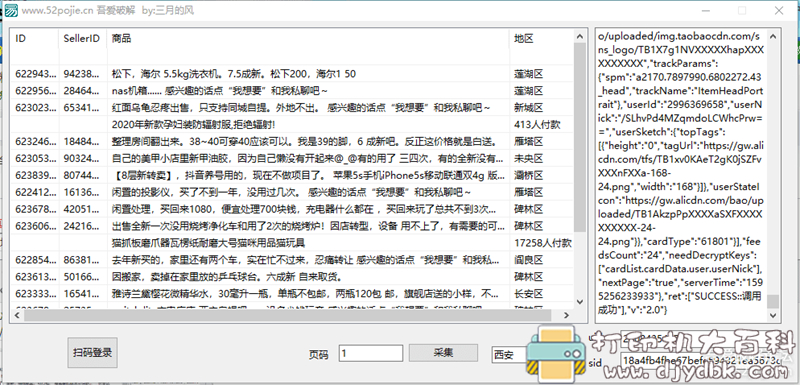Click the sid field starting with 18a4fb4

(x=701, y=362)
